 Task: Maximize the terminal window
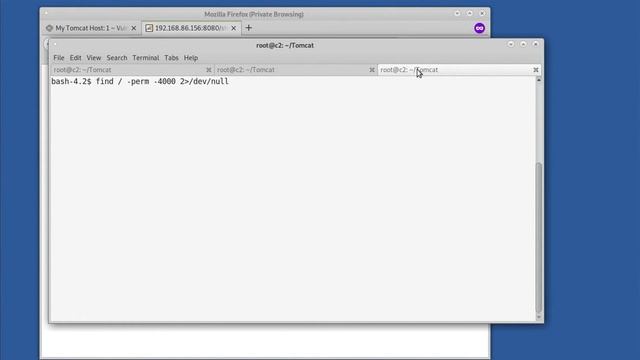click(x=523, y=44)
